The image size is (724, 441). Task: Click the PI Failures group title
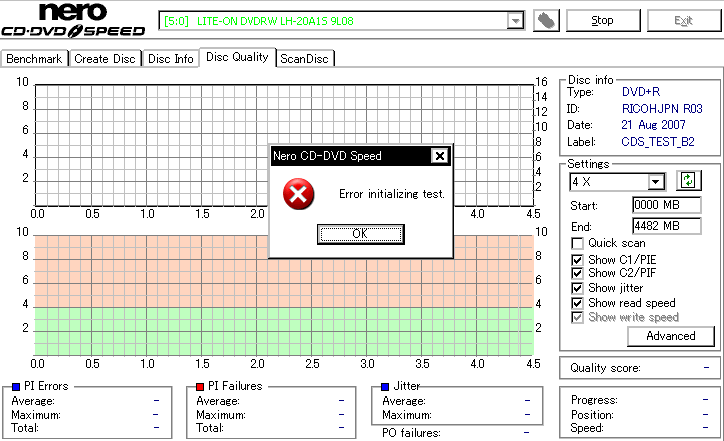coord(235,386)
